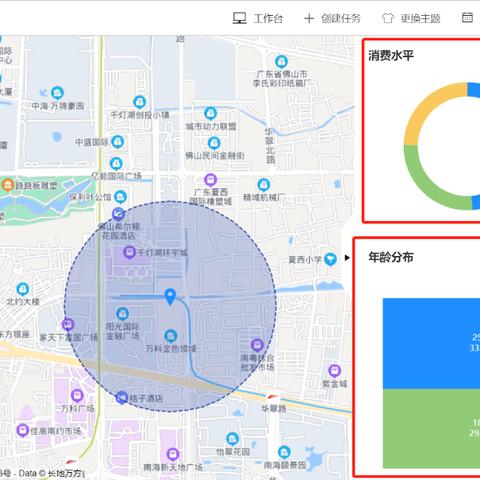480x480 pixels.
Task: Click the 华翠北路 road label
Action: [270, 146]
